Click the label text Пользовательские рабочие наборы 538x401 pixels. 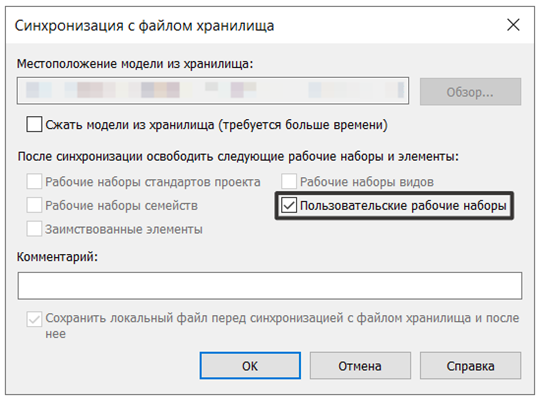[x=403, y=205]
